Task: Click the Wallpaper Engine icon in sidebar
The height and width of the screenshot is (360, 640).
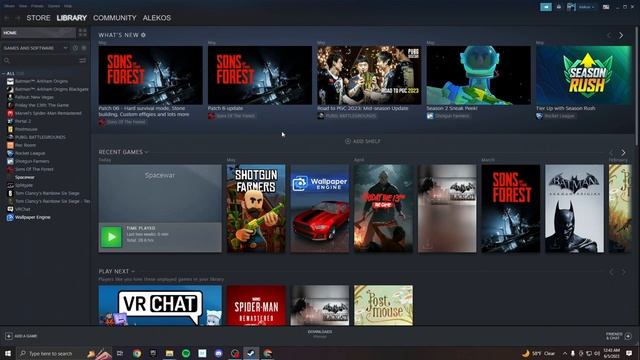Action: tap(10, 218)
